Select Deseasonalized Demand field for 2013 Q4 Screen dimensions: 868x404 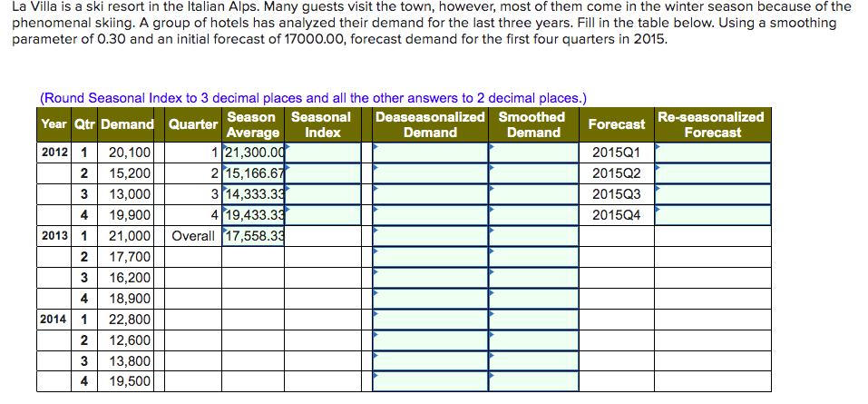[430, 299]
